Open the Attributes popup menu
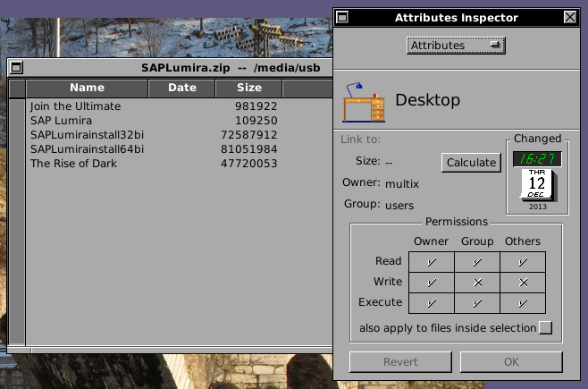Image resolution: width=588 pixels, height=389 pixels. click(456, 46)
